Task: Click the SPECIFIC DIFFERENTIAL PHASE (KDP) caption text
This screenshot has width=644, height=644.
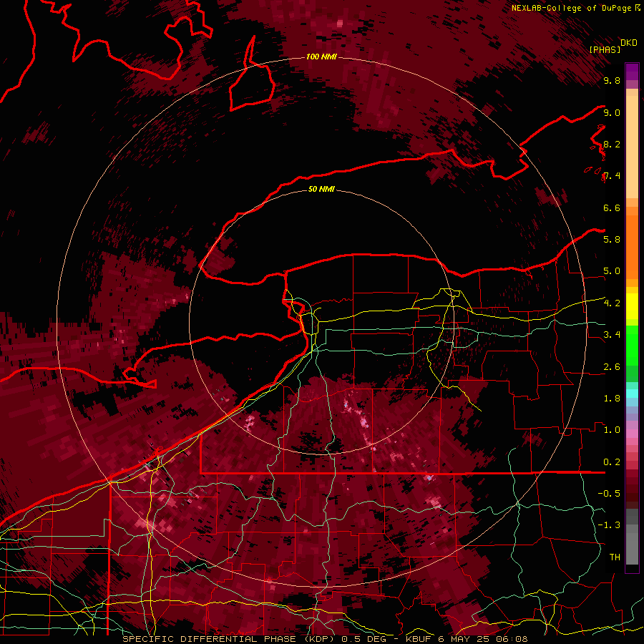Action: 228,639
